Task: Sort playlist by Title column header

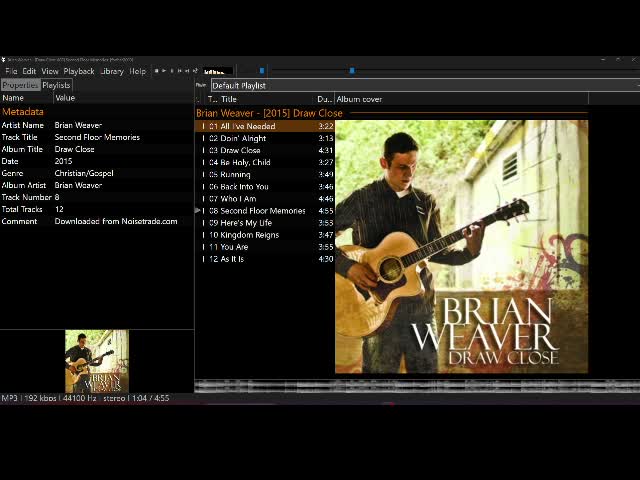Action: coord(267,99)
